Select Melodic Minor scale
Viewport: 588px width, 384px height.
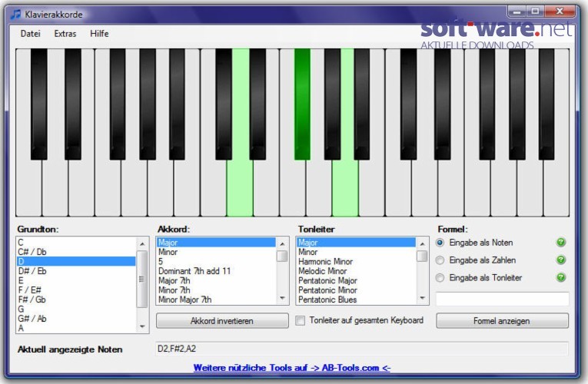point(357,271)
